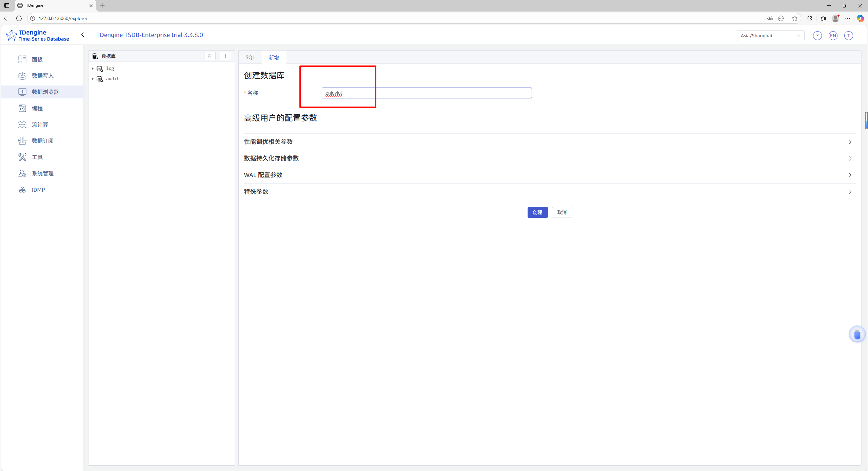
Task: Open the Asia/Shanghai timezone dropdown
Action: (x=770, y=36)
